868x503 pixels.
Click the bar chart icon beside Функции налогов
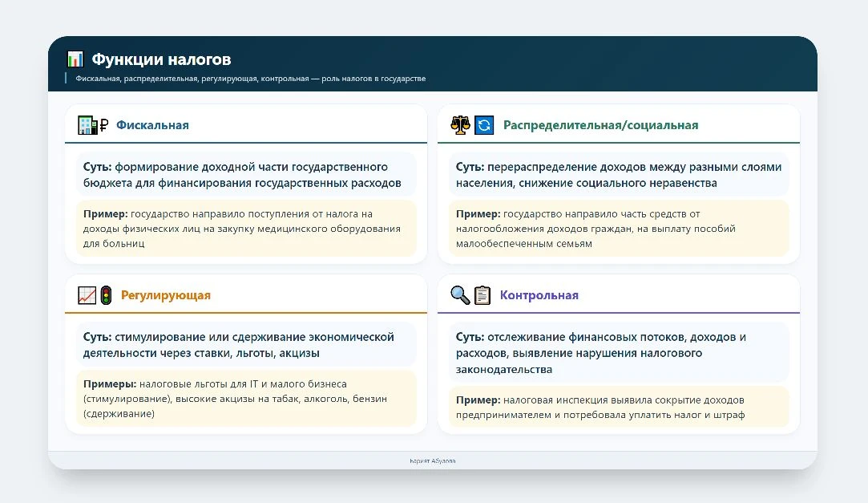(x=75, y=59)
